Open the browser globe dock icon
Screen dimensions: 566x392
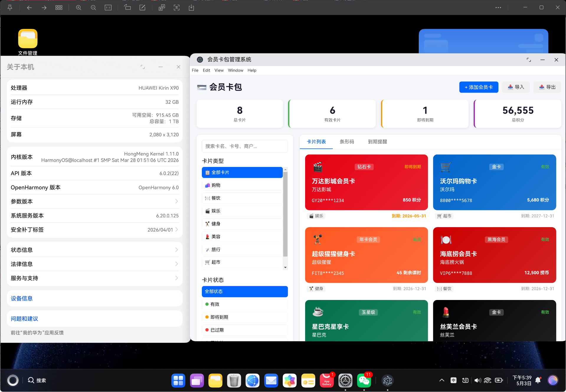point(253,380)
